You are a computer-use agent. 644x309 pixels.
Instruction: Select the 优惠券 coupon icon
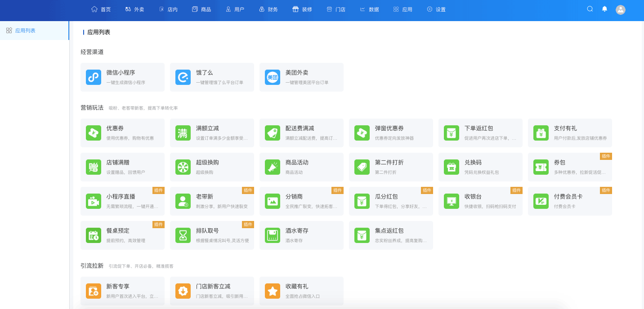click(x=93, y=133)
